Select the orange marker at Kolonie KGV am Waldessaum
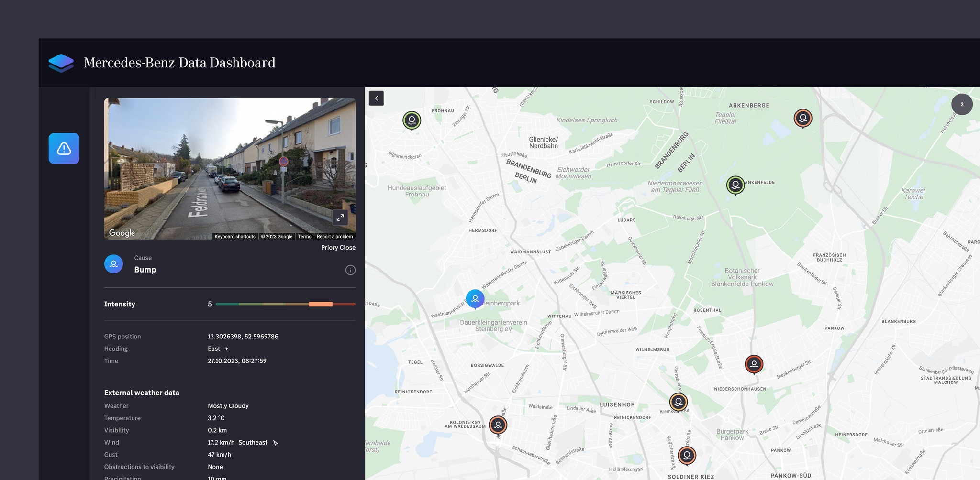Viewport: 980px width, 480px height. click(x=498, y=425)
